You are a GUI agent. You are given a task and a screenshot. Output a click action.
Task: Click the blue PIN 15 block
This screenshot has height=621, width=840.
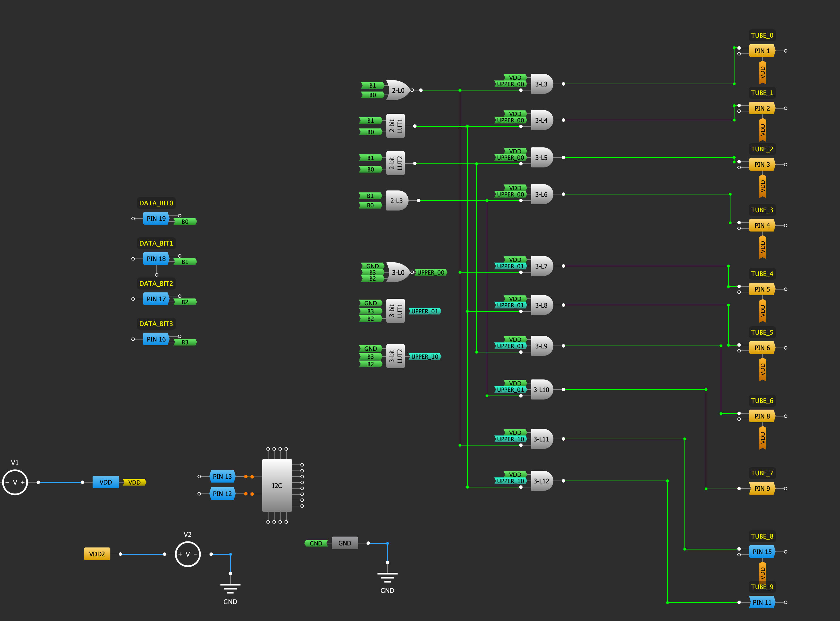click(762, 552)
